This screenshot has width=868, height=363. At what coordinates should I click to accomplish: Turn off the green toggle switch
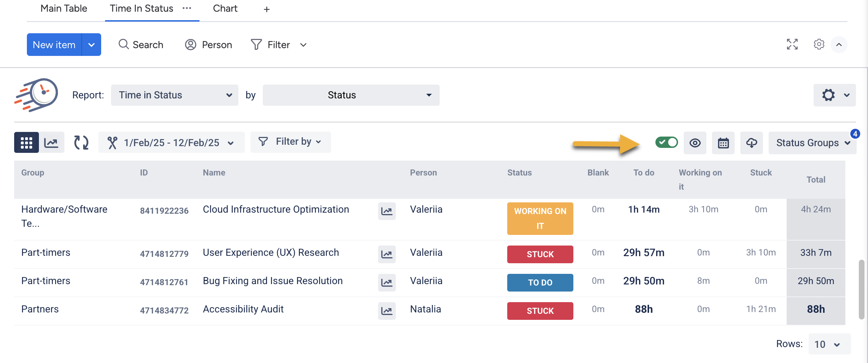click(x=666, y=143)
